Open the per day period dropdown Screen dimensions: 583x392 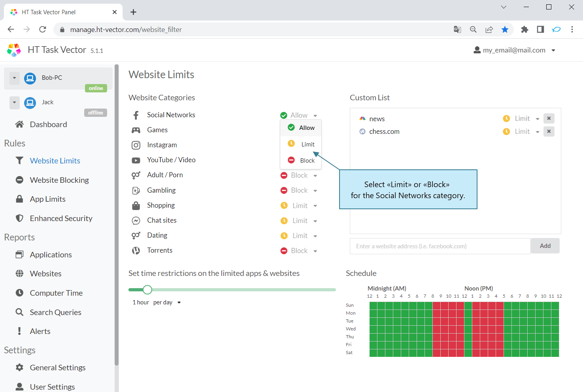[167, 302]
